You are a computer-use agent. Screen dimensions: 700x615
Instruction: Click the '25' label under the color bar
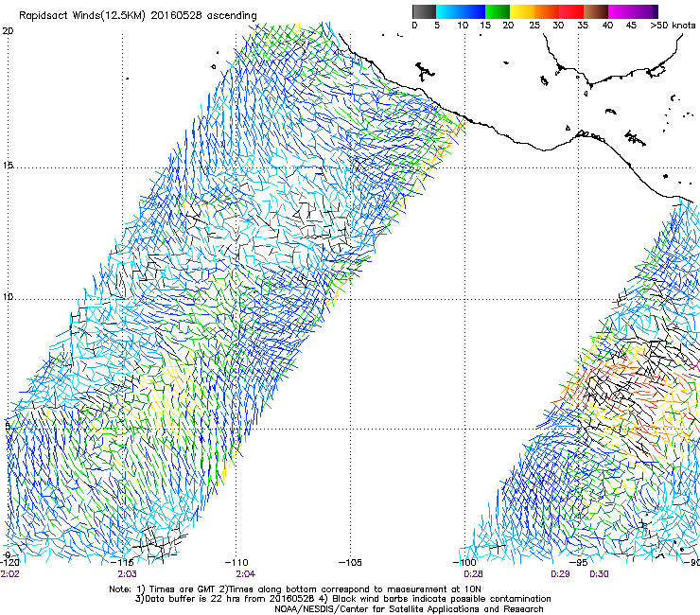[534, 26]
